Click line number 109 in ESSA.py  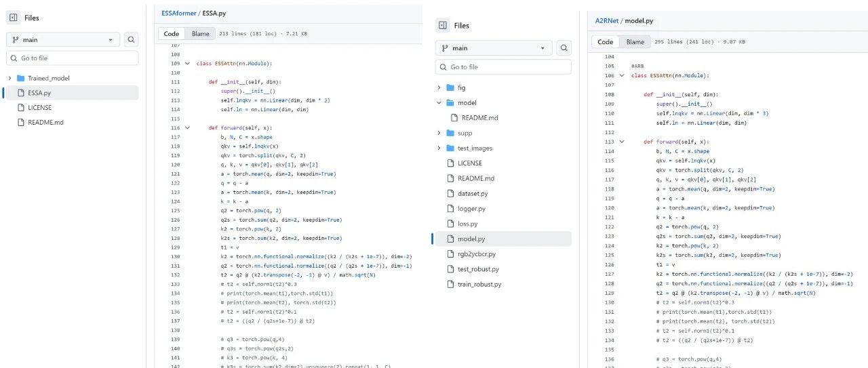(176, 63)
